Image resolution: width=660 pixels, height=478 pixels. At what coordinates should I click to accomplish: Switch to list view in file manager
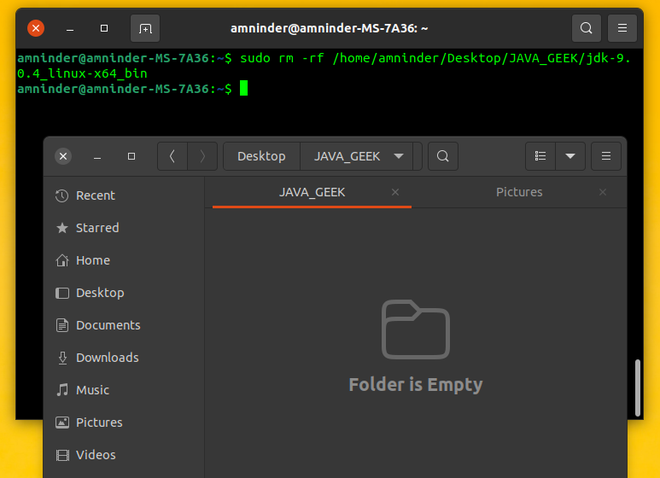540,157
